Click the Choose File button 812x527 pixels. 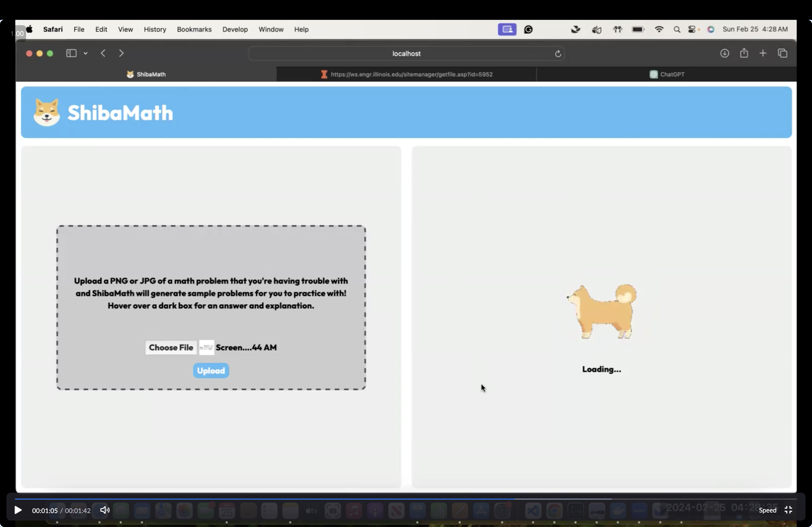pyautogui.click(x=171, y=347)
